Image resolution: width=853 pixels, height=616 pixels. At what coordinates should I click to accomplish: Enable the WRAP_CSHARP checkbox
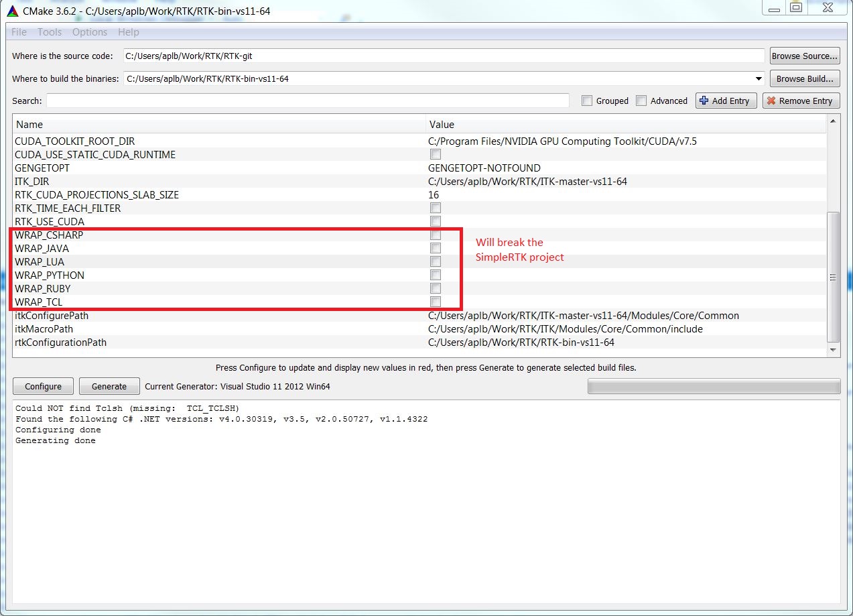436,235
